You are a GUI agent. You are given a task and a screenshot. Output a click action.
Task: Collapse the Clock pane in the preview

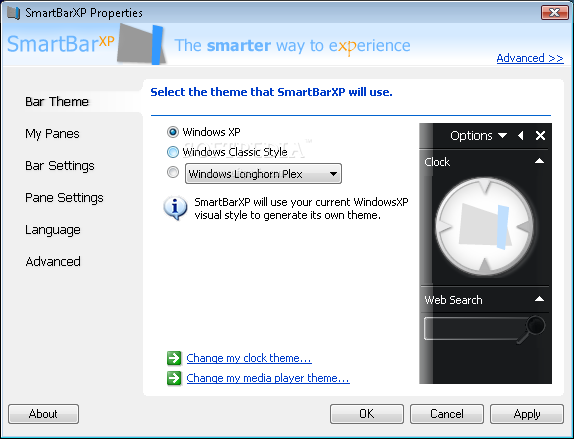(x=539, y=161)
